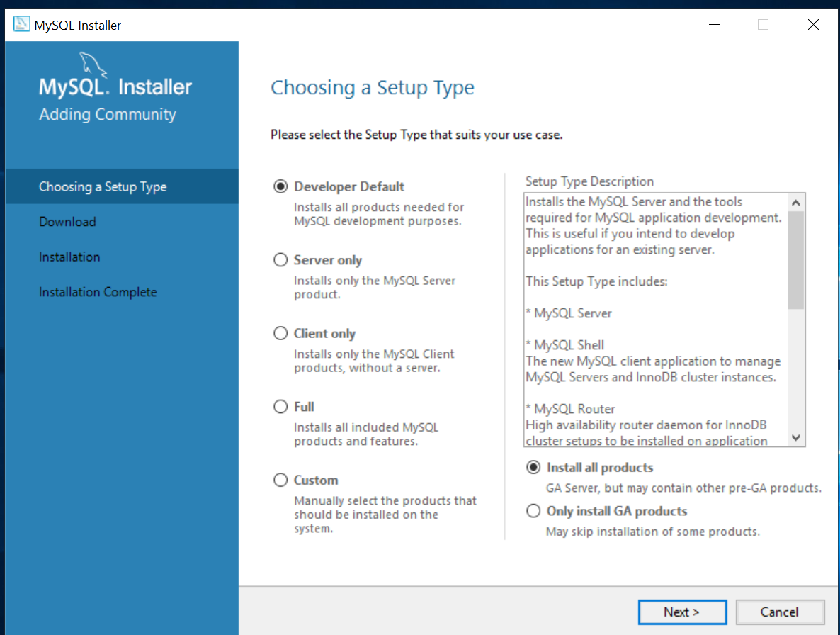This screenshot has width=840, height=635.
Task: Open the Choosing a Setup Type step
Action: tap(103, 187)
